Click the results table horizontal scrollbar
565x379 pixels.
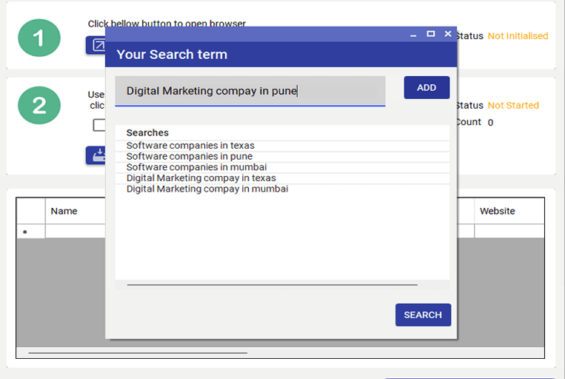[138, 353]
